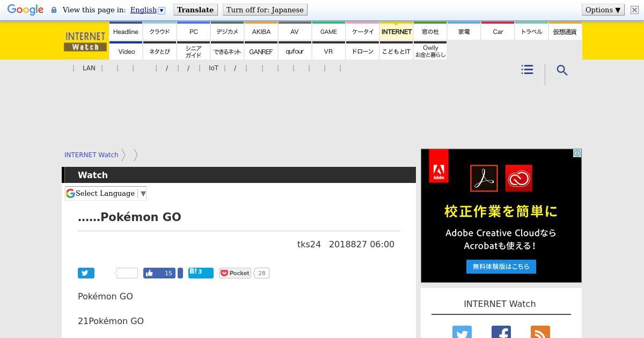The height and width of the screenshot is (338, 644).
Task: Click the sidebar Twitter icon
Action: pyautogui.click(x=462, y=332)
